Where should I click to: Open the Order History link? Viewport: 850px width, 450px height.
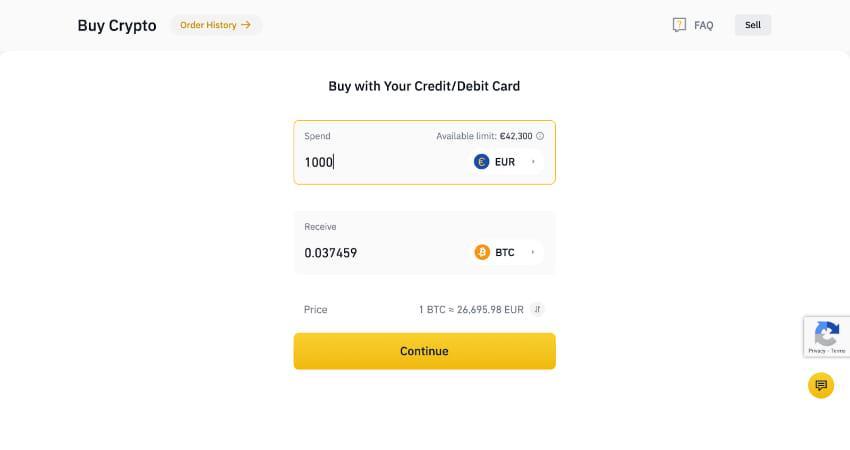(x=208, y=25)
